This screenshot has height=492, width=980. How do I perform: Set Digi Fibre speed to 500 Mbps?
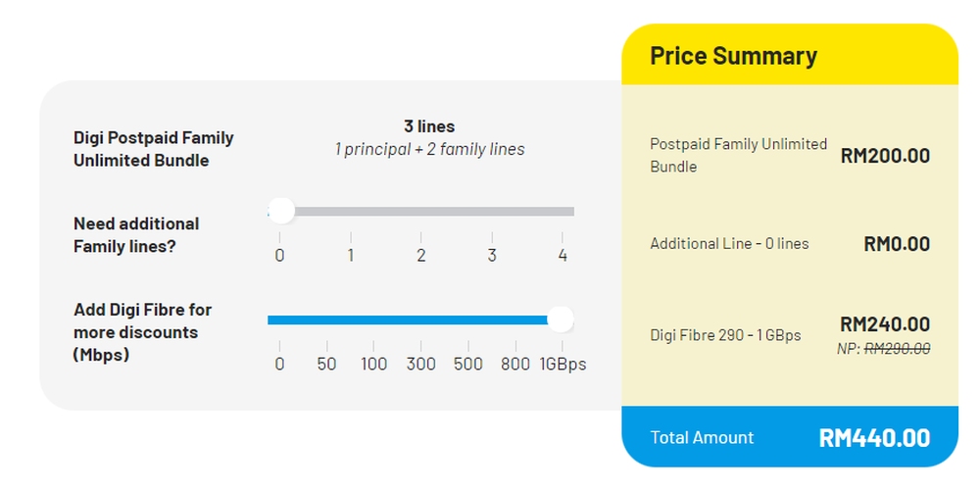pos(468,320)
